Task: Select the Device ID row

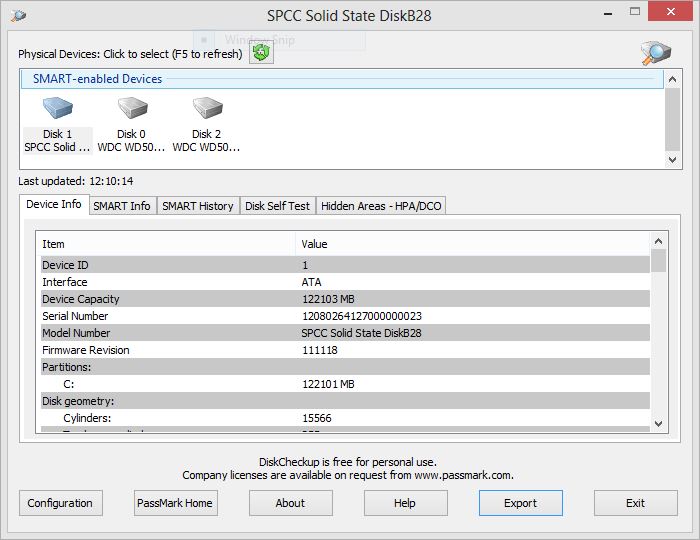Action: tap(345, 265)
